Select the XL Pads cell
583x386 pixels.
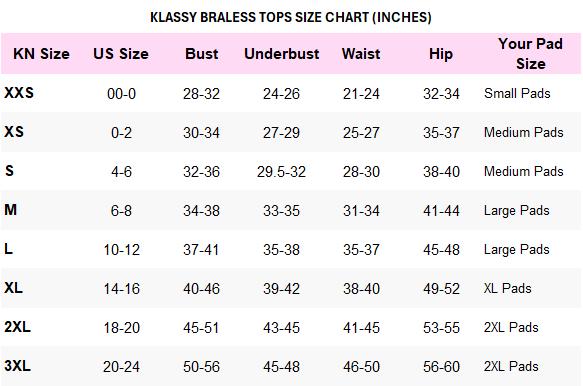(508, 288)
